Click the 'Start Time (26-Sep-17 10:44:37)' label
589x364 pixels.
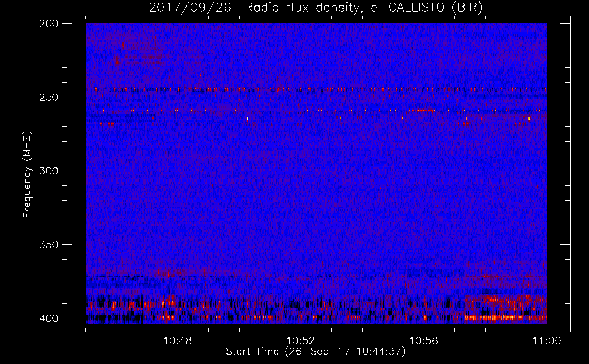click(x=316, y=352)
